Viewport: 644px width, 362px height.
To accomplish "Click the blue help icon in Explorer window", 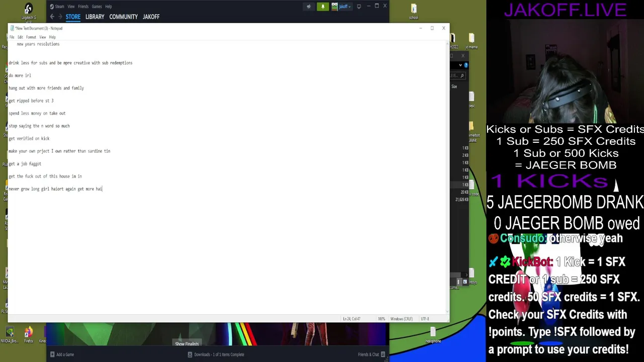I will 466,65.
